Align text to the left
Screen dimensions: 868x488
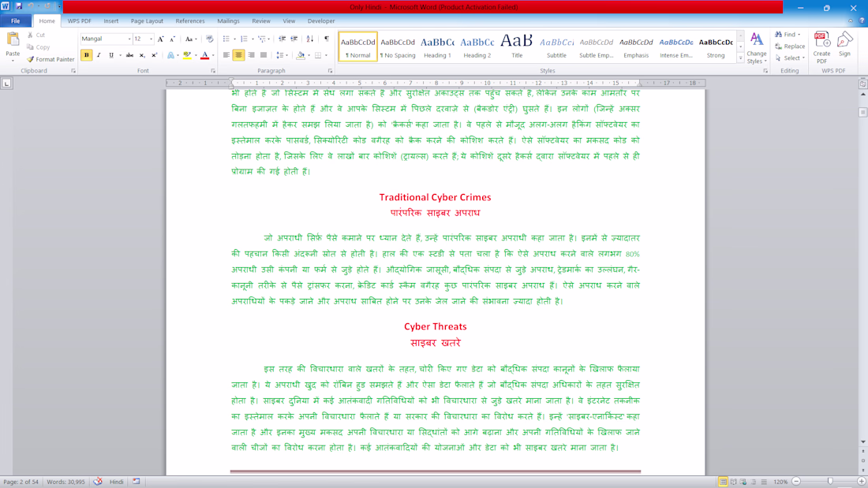coord(226,55)
